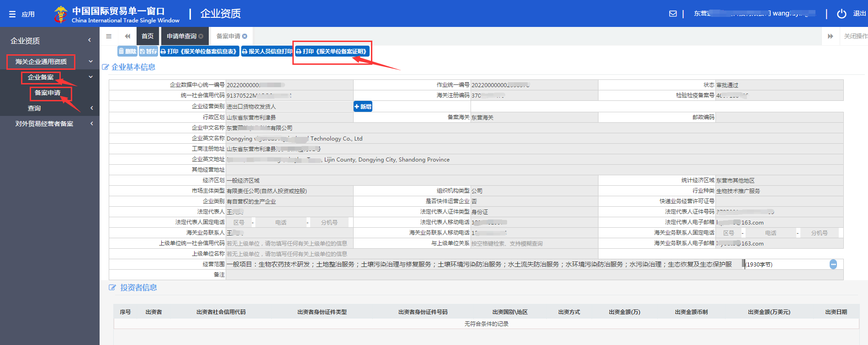Click the 企业类别 value 有自营权的生产企业

251,202
